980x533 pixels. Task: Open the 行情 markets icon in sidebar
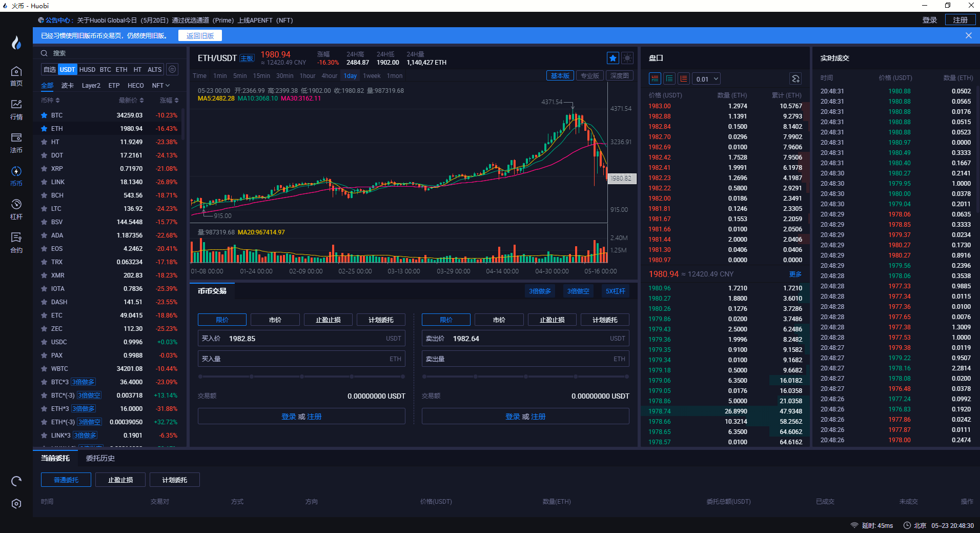point(16,109)
